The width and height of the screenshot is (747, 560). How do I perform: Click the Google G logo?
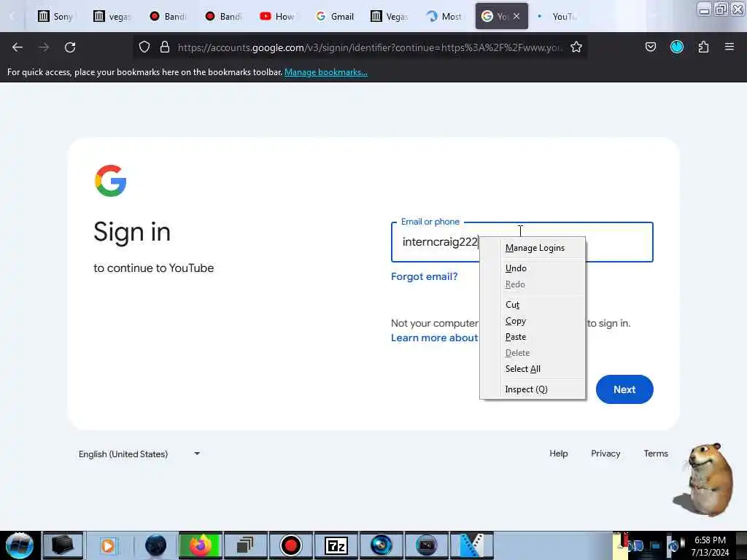click(x=111, y=181)
